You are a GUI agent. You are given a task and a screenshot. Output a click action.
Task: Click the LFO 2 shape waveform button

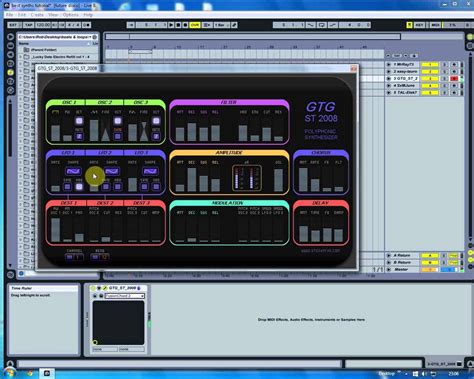112,171
